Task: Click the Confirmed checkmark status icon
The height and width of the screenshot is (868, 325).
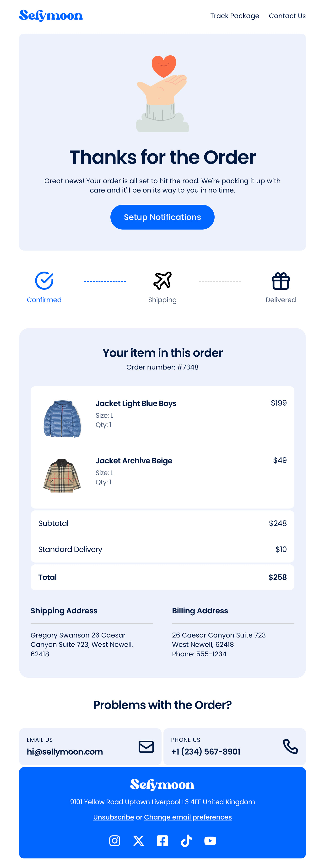Action: click(44, 281)
